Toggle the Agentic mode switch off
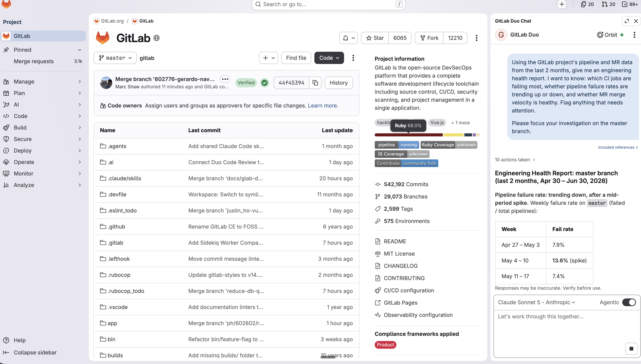Image resolution: width=641 pixels, height=364 pixels. [629, 302]
